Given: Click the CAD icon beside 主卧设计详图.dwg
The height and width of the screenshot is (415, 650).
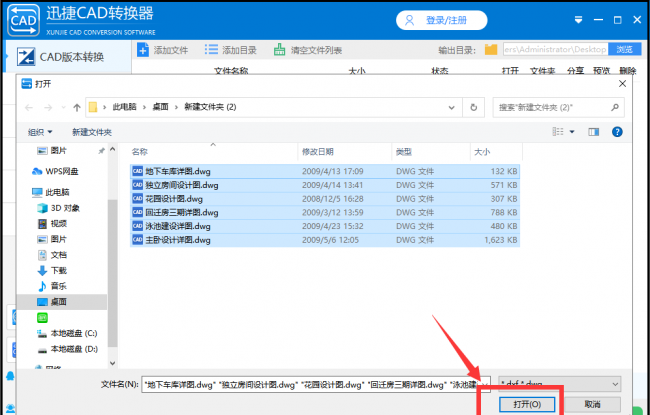Looking at the screenshot, I should pyautogui.click(x=137, y=240).
